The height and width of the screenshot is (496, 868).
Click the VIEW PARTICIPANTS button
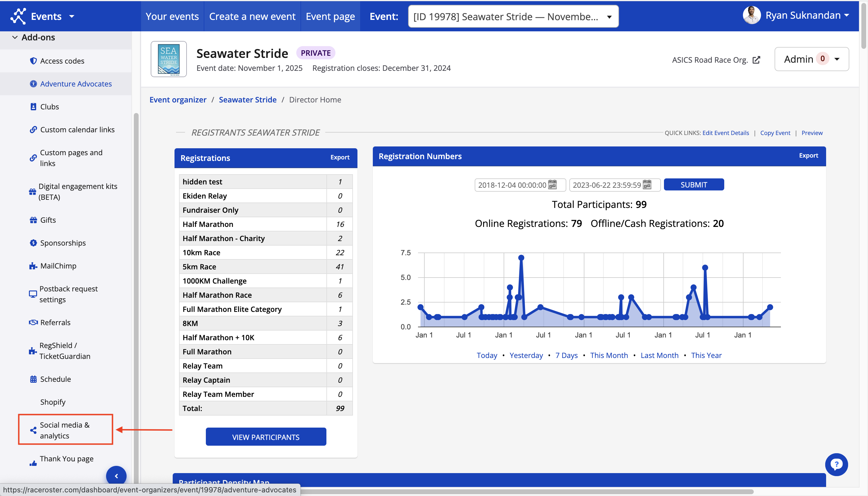point(265,437)
